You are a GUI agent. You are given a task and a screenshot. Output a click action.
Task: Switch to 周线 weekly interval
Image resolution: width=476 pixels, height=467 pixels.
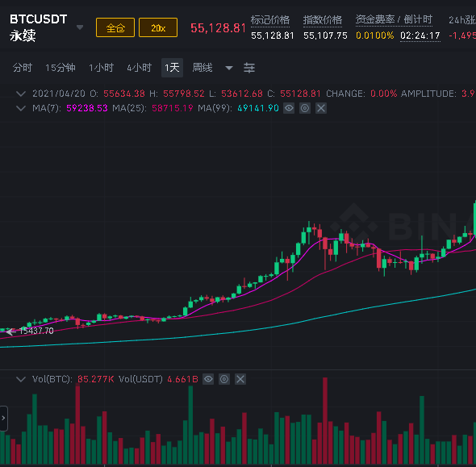click(203, 68)
